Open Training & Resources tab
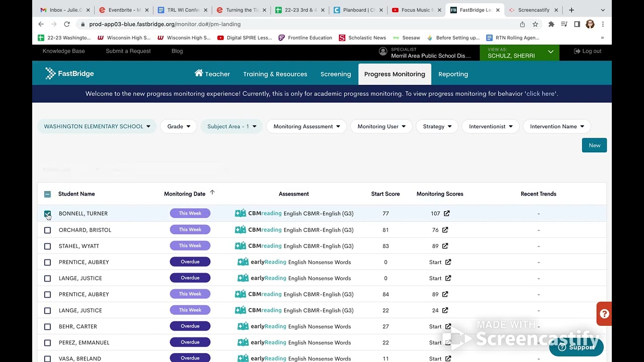 [275, 74]
